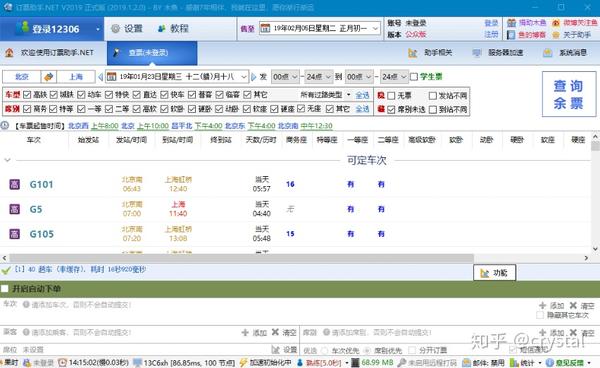This screenshot has width=600, height=368.
Task: Click the next day right arrow
Action: click(253, 77)
